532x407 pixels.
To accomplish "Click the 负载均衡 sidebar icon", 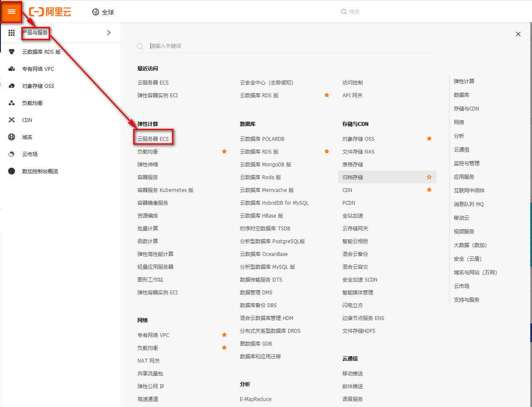I will click(12, 103).
